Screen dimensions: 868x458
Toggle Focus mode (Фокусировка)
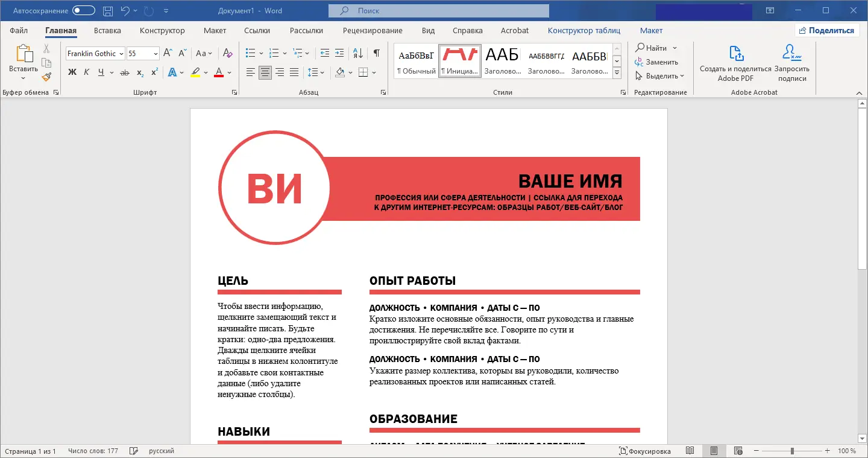(x=644, y=451)
